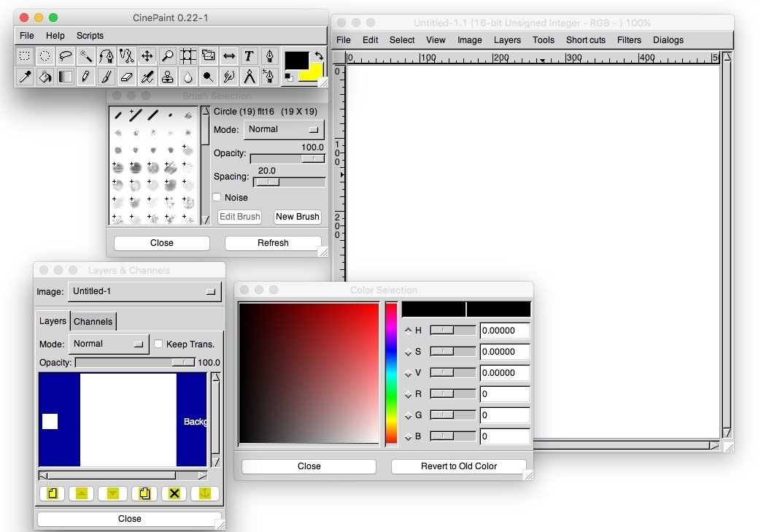
Task: Reset to default black and white colors
Action: (289, 77)
